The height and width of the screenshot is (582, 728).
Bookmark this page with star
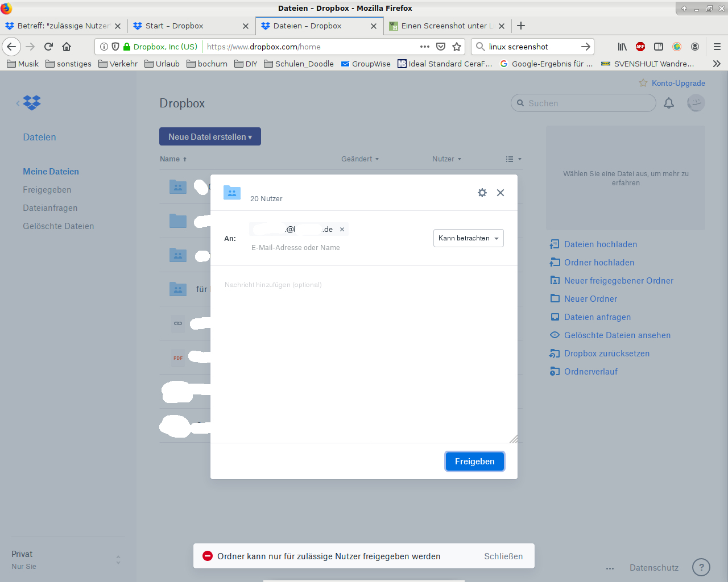click(457, 47)
